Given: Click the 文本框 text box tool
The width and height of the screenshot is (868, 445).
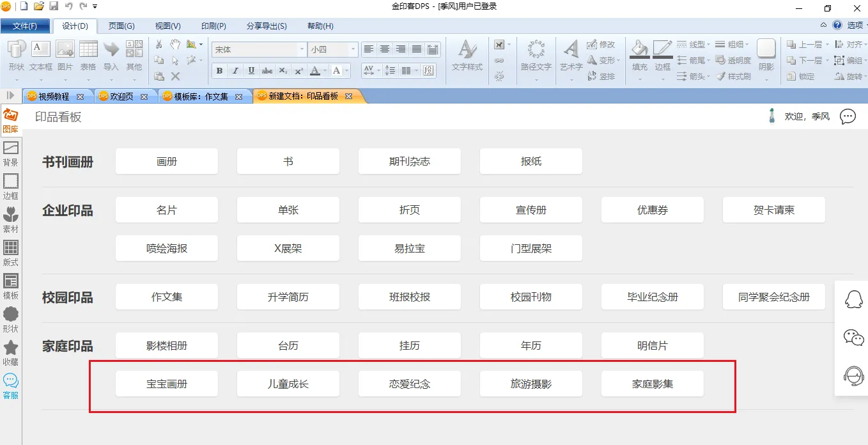Looking at the screenshot, I should coord(41,55).
